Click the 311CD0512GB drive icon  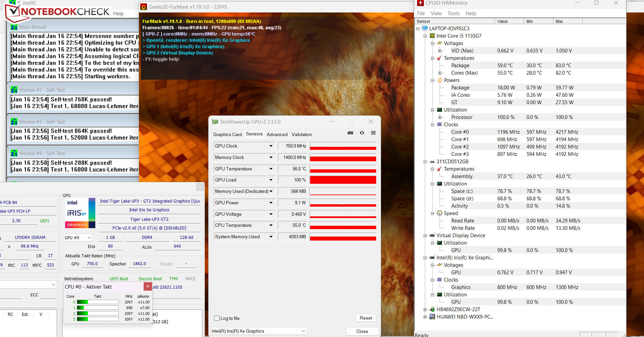click(432, 161)
